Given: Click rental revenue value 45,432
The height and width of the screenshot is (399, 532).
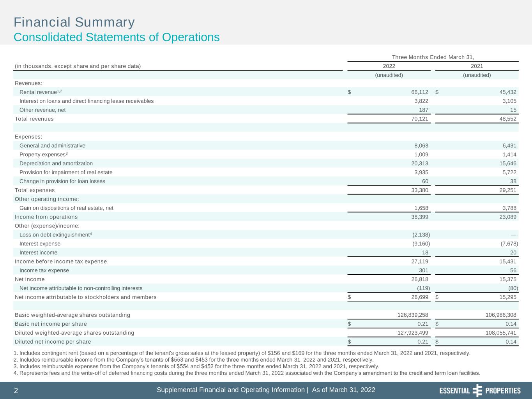Looking at the screenshot, I should [x=508, y=92].
